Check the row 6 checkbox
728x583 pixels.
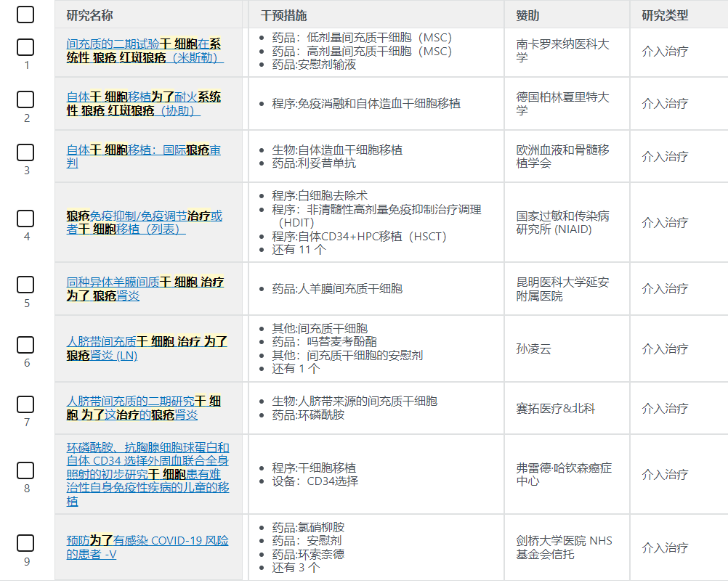tap(25, 345)
